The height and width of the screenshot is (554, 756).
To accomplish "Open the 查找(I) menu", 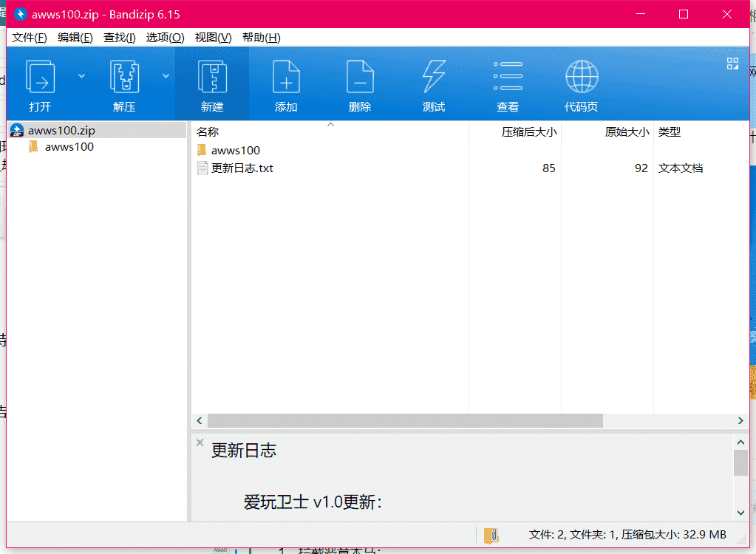I will coord(120,38).
